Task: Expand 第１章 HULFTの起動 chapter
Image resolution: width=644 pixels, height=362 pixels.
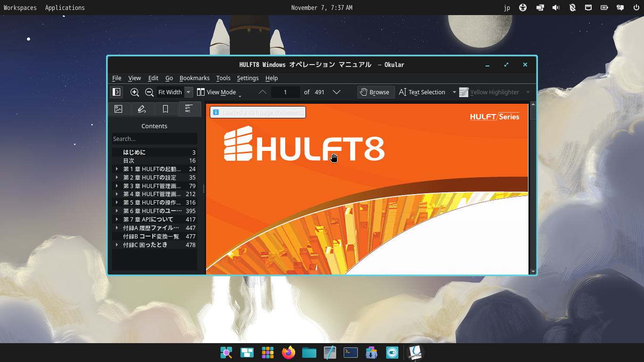Action: tap(117, 169)
